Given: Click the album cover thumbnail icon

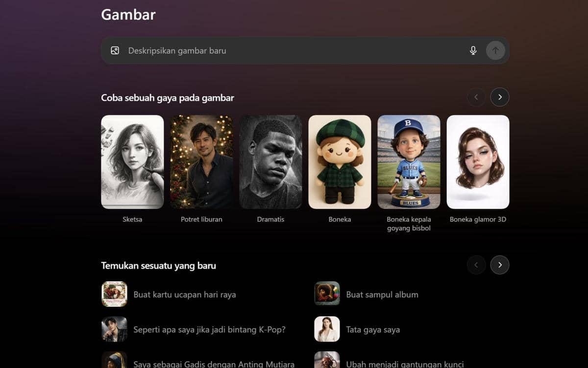Looking at the screenshot, I should (x=327, y=294).
